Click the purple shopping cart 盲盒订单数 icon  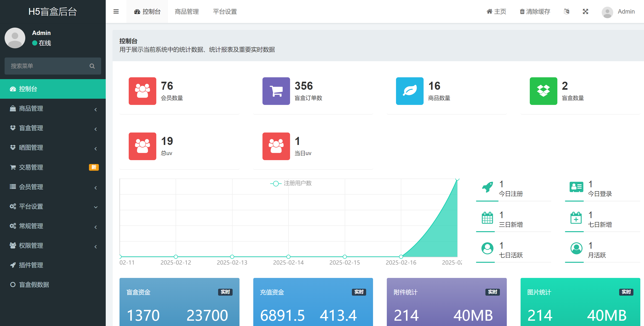coord(276,91)
